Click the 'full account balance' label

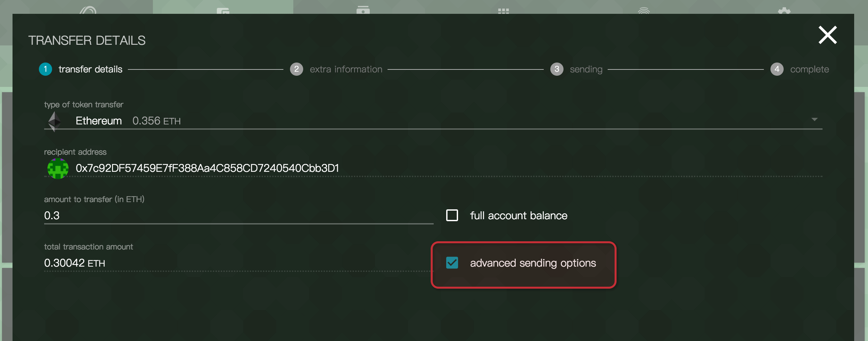click(519, 216)
